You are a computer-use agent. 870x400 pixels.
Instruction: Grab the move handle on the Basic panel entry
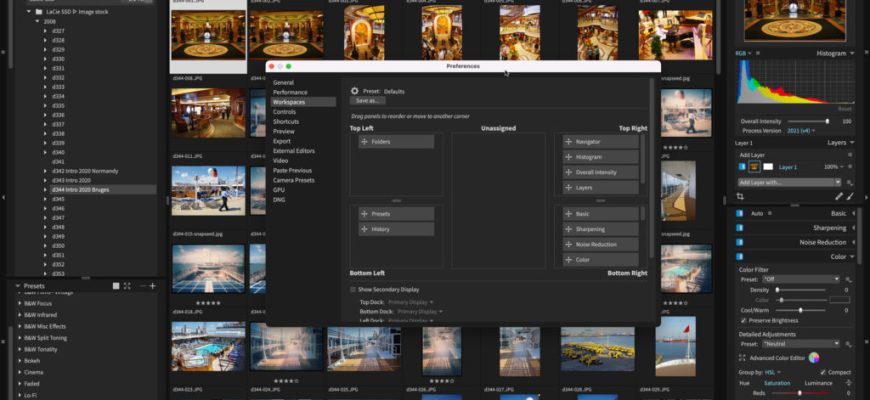[x=569, y=214]
